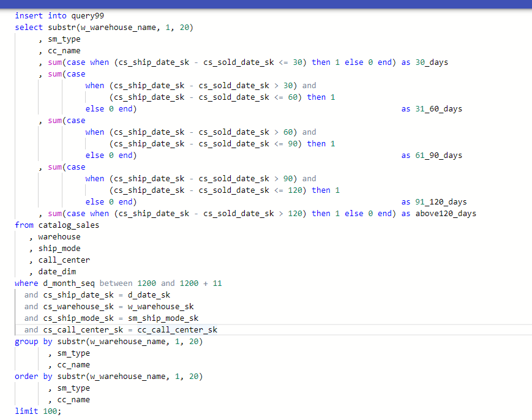Click the value '100' after limit
Image resolution: width=532 pixels, height=420 pixels.
(x=50, y=411)
